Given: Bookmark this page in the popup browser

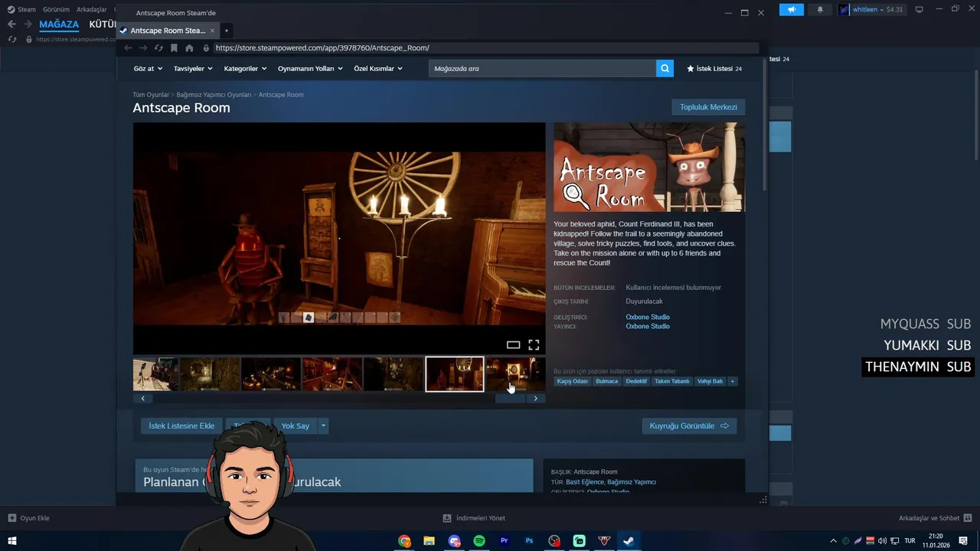Looking at the screenshot, I should 174,47.
